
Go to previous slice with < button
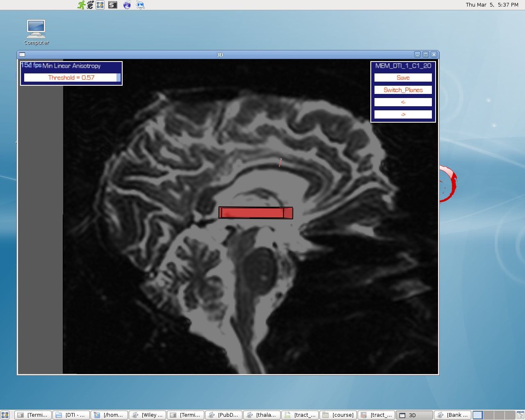(x=403, y=102)
